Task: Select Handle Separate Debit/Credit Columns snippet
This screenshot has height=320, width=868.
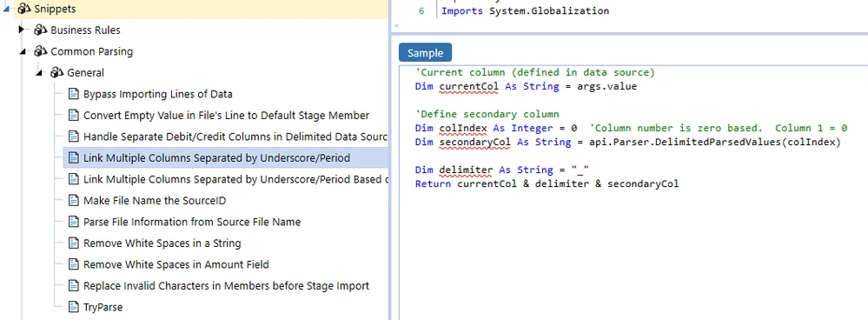Action: point(235,137)
